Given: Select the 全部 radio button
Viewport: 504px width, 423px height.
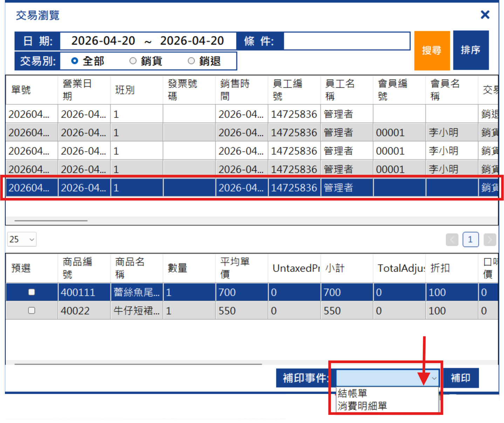Looking at the screenshot, I should coord(75,61).
